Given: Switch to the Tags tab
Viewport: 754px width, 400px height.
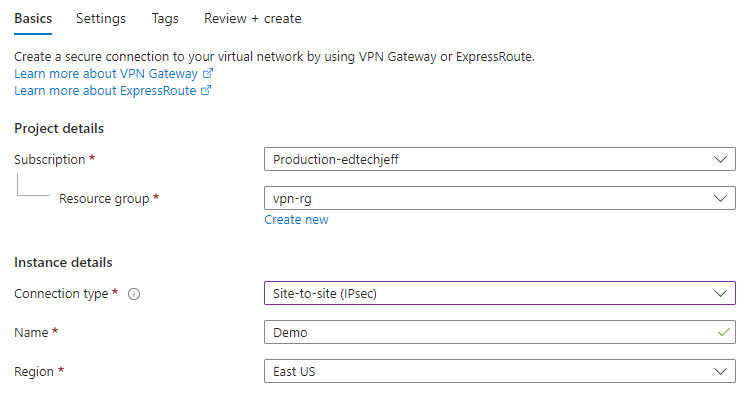Looking at the screenshot, I should click(165, 18).
